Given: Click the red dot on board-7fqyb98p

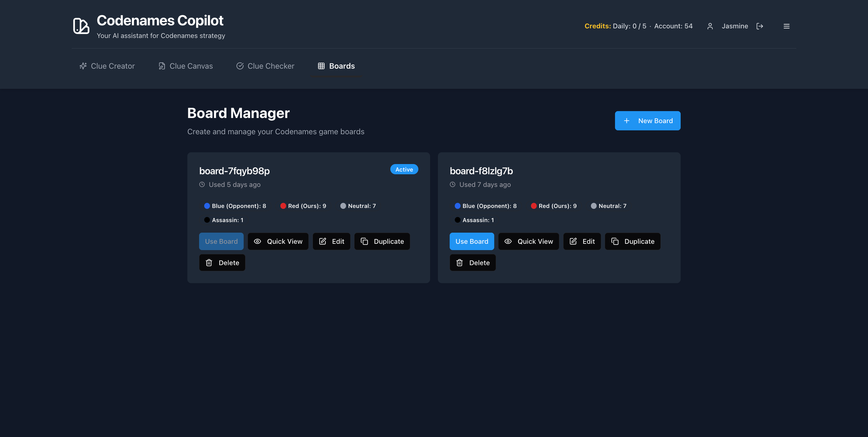Looking at the screenshot, I should tap(283, 206).
